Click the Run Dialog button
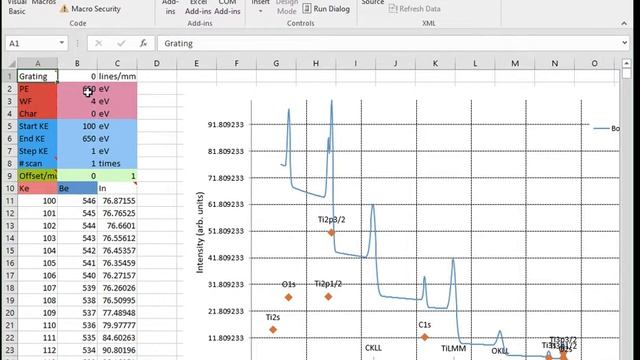The height and width of the screenshot is (360, 640). (327, 9)
